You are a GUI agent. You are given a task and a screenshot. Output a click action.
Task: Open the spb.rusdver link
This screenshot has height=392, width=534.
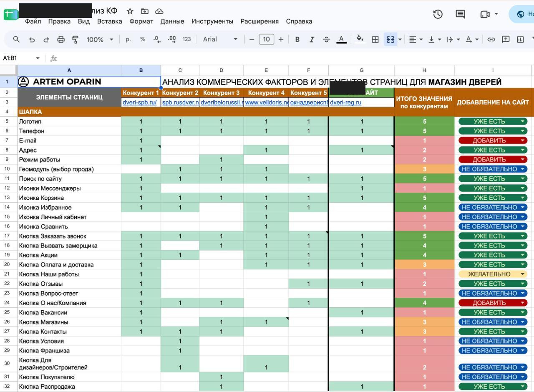(x=180, y=102)
